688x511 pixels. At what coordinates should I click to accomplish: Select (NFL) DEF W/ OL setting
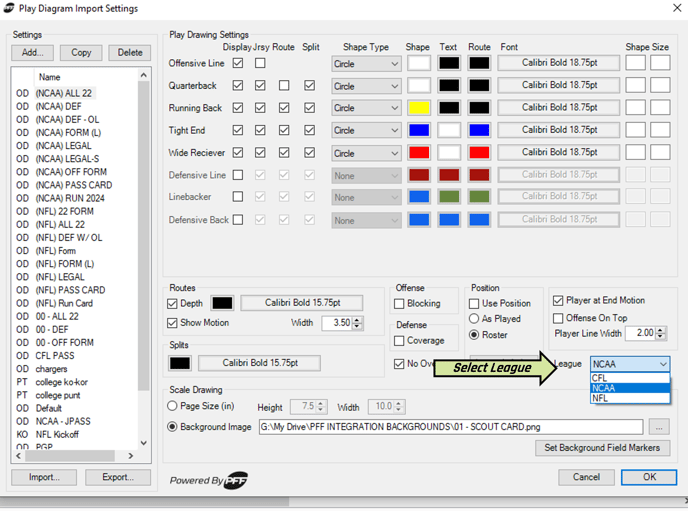[x=68, y=238]
